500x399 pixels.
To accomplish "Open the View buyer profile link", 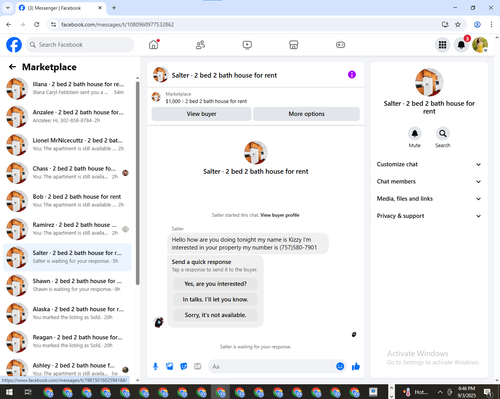I will (x=280, y=215).
